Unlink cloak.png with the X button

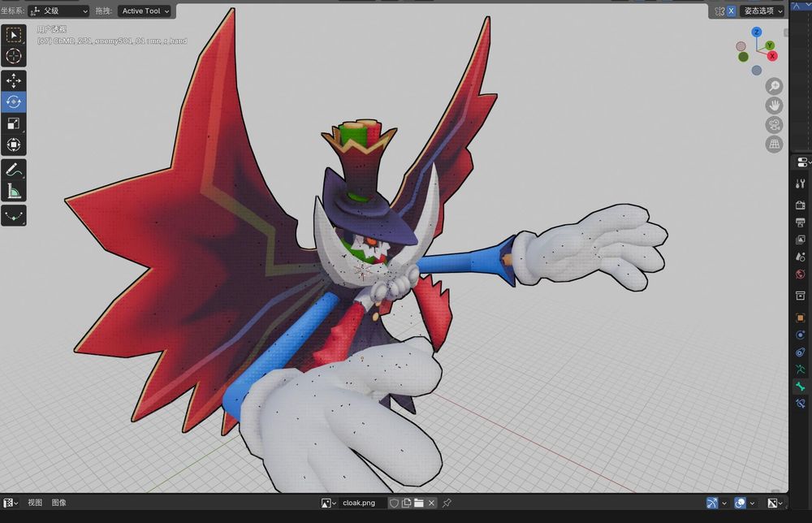(431, 503)
